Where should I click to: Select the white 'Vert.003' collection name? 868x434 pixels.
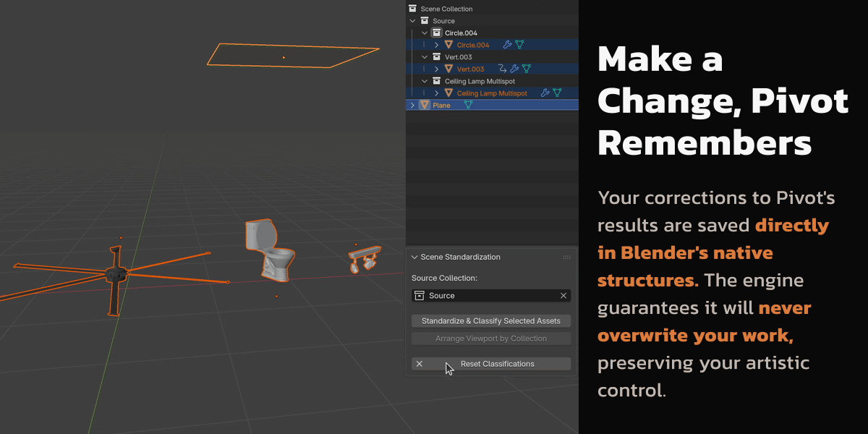click(459, 57)
